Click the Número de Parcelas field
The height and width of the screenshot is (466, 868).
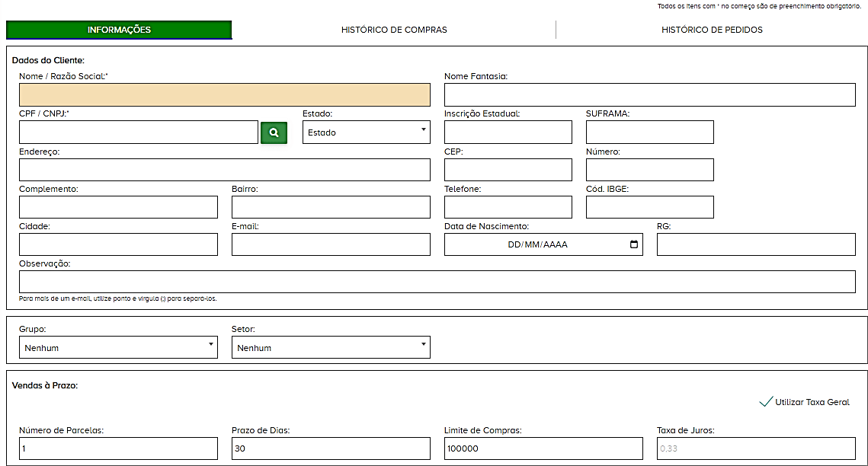(x=118, y=448)
